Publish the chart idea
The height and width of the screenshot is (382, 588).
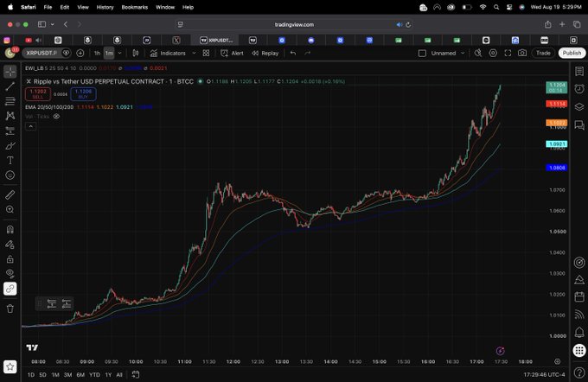[572, 53]
